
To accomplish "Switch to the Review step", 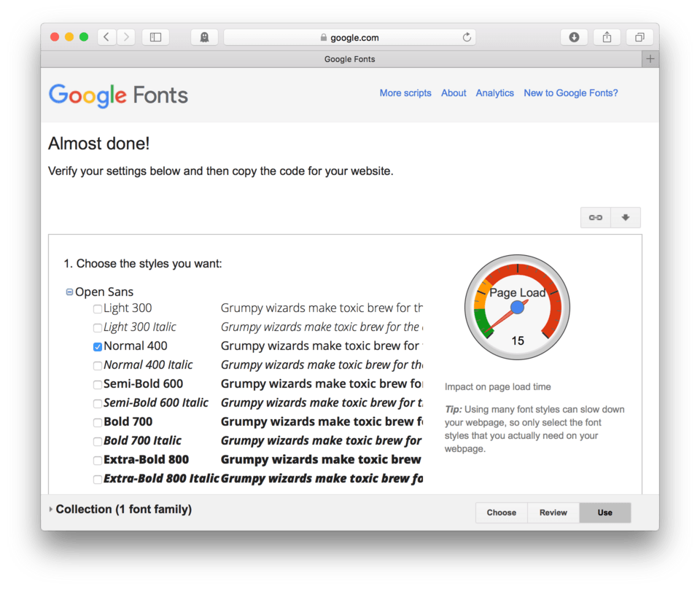I will (x=553, y=512).
